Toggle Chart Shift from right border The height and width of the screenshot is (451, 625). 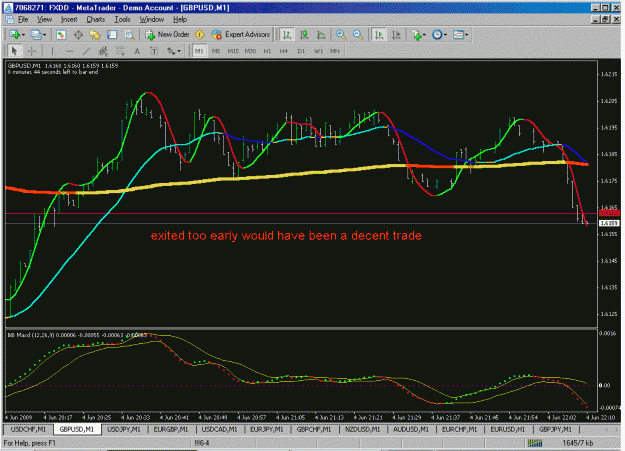(x=396, y=35)
